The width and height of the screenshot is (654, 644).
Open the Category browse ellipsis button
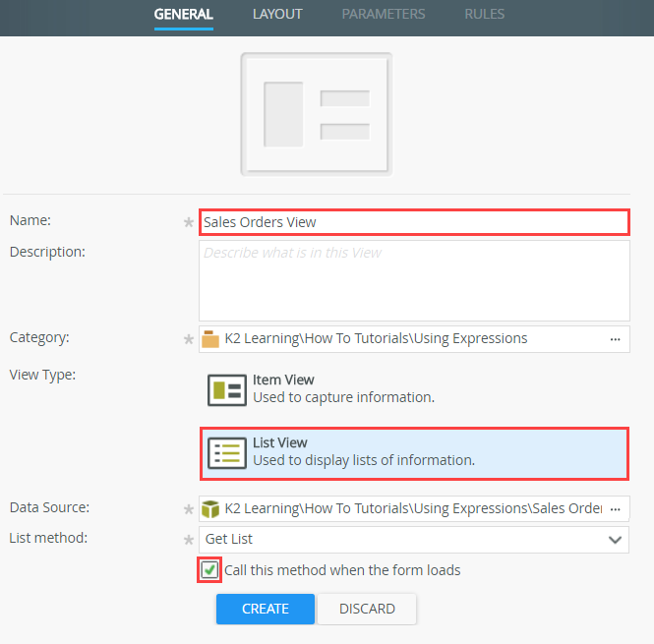[616, 339]
